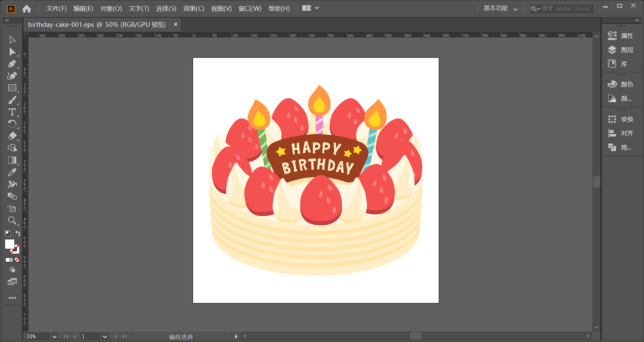Open the color guide panel below 颜色
The height and width of the screenshot is (342, 644).
621,98
